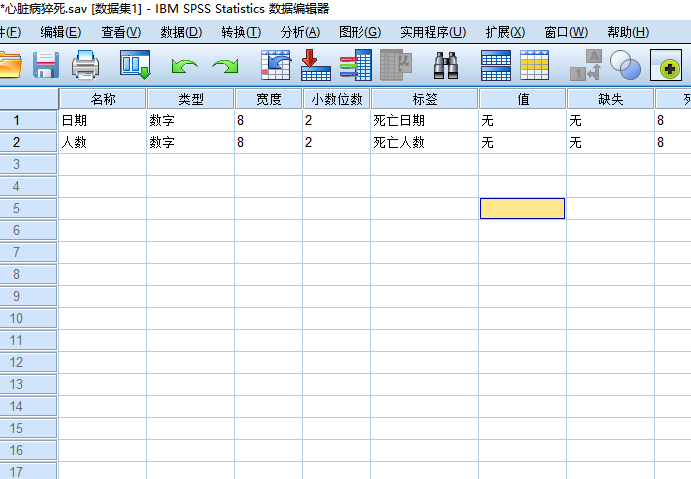Click the Go to variable icon
Screen dimensions: 691x479
pyautogui.click(x=316, y=65)
